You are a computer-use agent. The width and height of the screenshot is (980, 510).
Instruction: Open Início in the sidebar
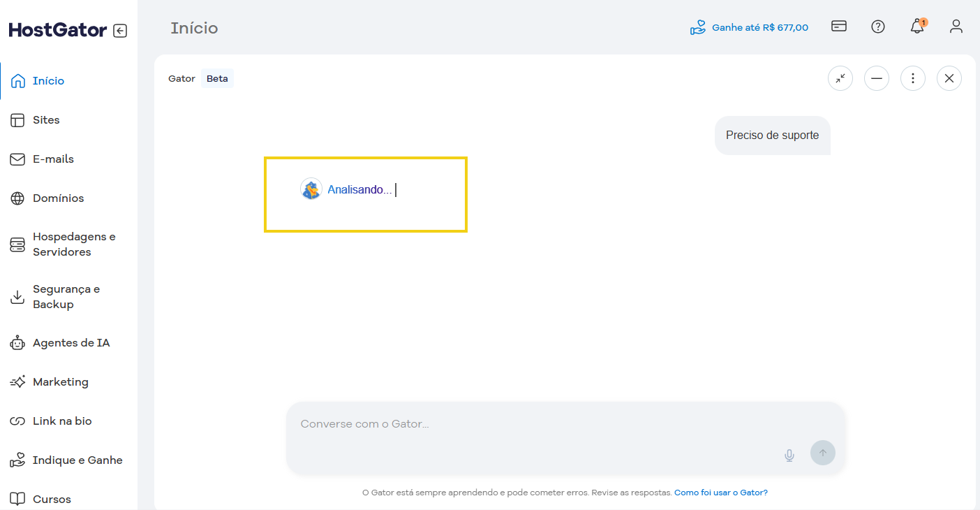coord(68,81)
